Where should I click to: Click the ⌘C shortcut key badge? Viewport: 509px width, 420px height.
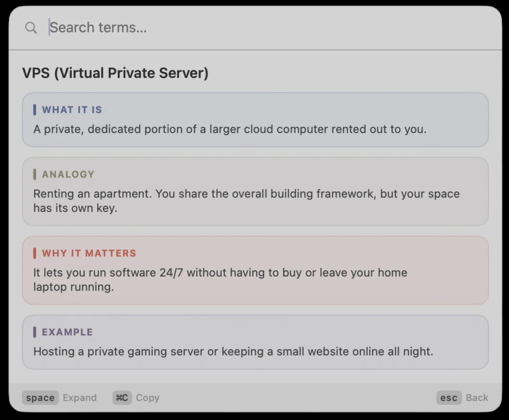pyautogui.click(x=122, y=398)
